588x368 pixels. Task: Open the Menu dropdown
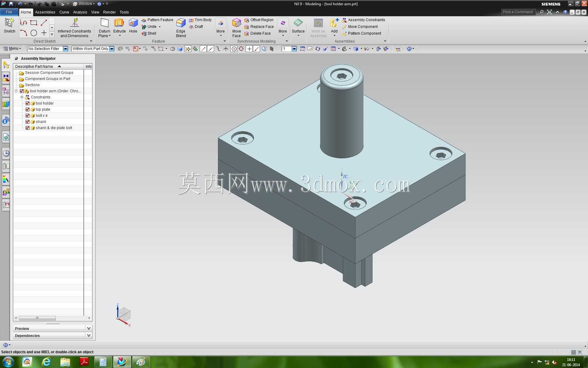[x=12, y=49]
